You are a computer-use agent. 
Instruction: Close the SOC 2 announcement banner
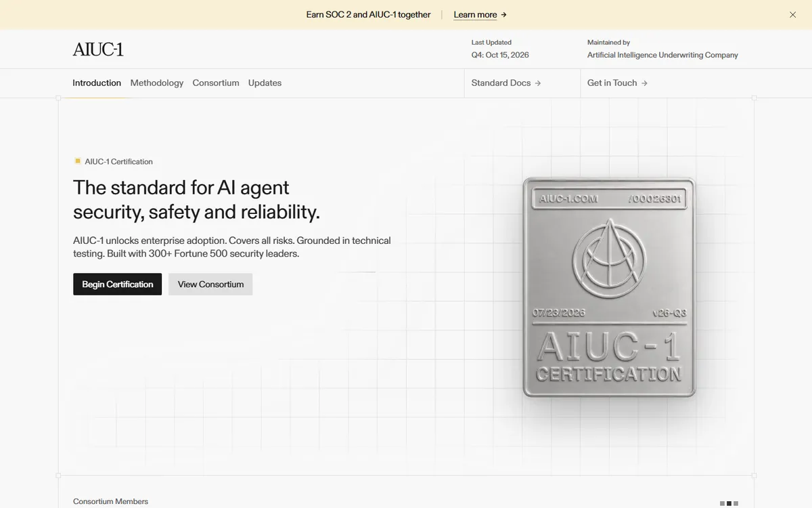pos(792,15)
